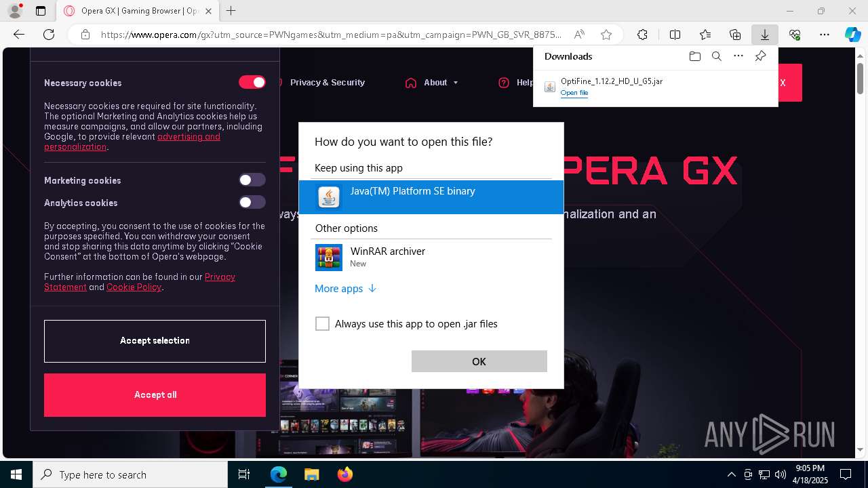868x488 pixels.
Task: Select the Opera GX browser tab
Action: coord(138,11)
